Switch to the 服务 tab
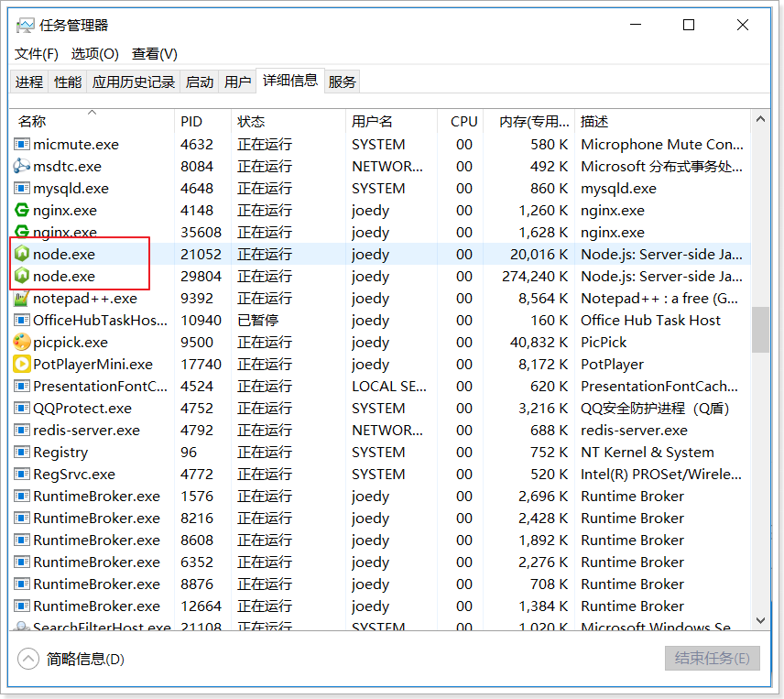The image size is (784, 699). pyautogui.click(x=342, y=82)
